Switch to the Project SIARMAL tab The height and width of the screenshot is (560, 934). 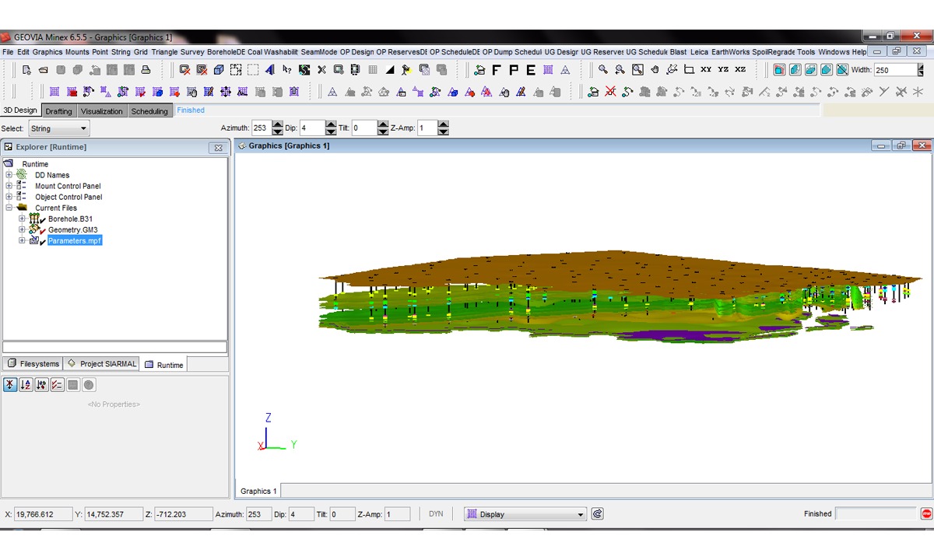coord(101,364)
